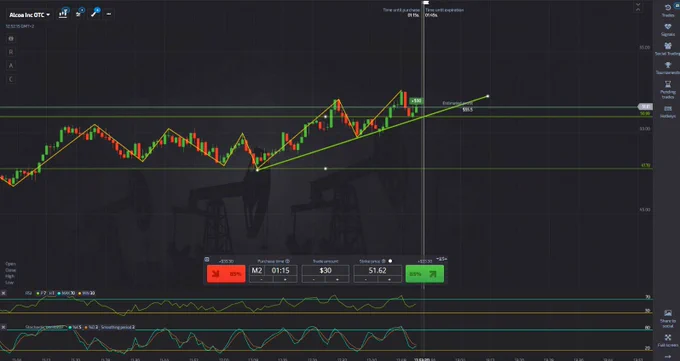Click the trading panel settings icon
The height and width of the screenshot is (361, 680).
click(x=207, y=259)
